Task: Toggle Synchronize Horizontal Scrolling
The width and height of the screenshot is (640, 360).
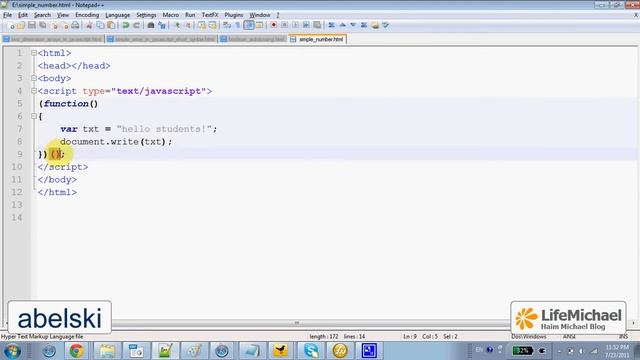Action: [213, 25]
